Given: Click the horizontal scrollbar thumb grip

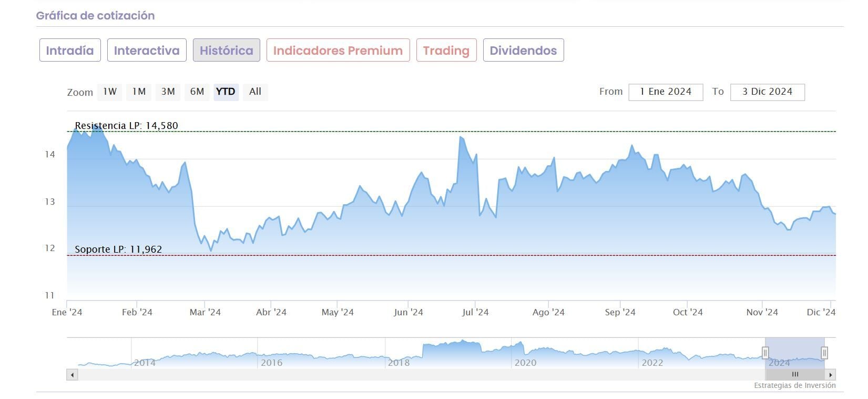Looking at the screenshot, I should [795, 375].
